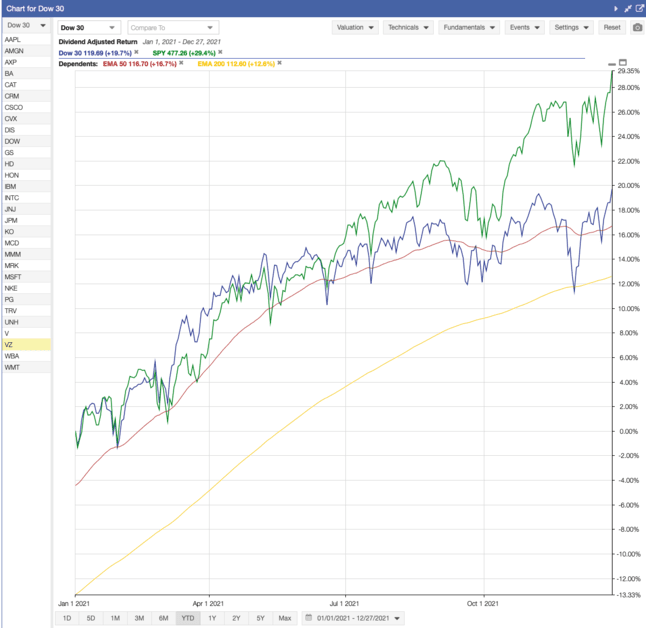This screenshot has width=646, height=628.
Task: Select PG in the ticker list
Action: (26, 300)
